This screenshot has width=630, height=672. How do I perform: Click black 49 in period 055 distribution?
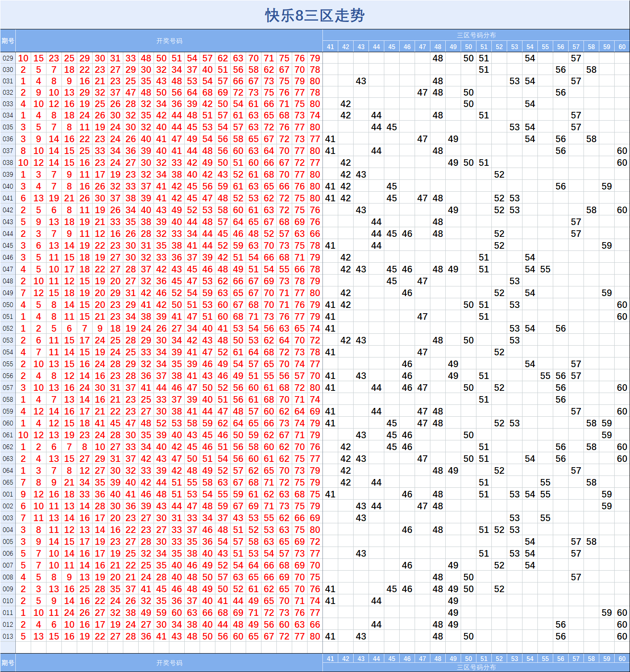click(453, 364)
